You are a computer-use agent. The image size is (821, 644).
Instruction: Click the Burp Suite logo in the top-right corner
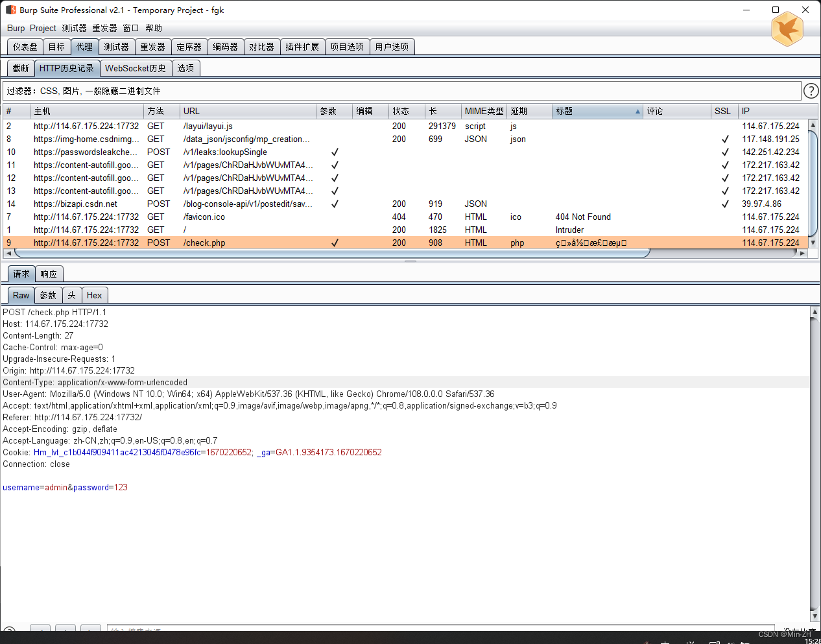coord(787,29)
